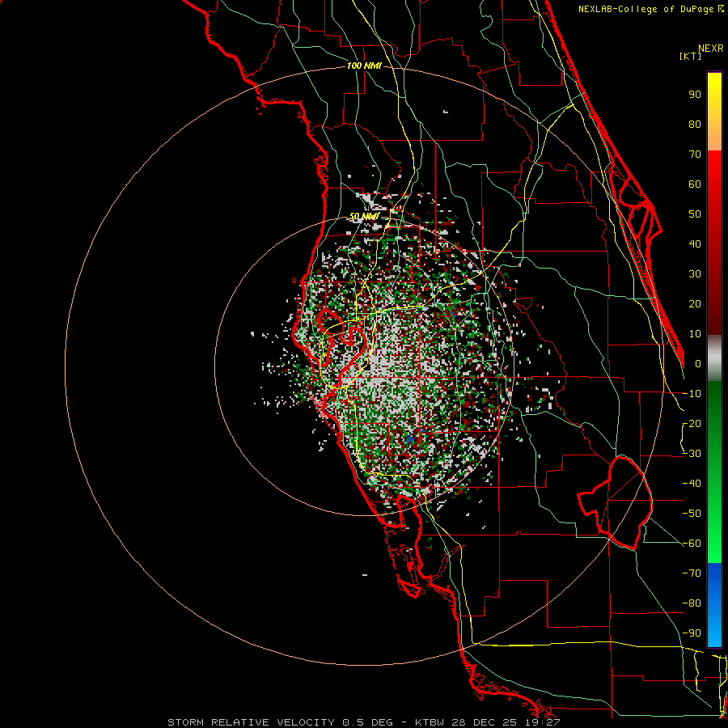This screenshot has height=728, width=728.
Task: Click the gray zero-velocity band on the color bar
Action: (x=714, y=358)
